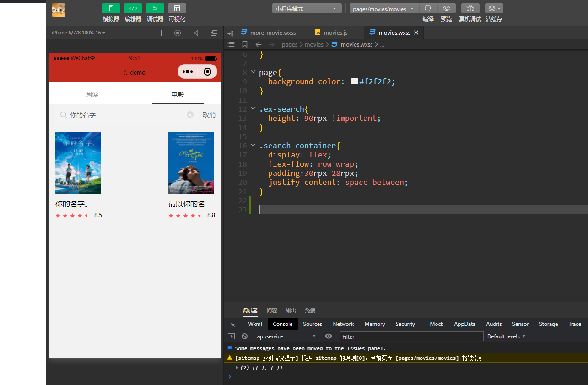Collapse the page{ rule fold arrow
This screenshot has width=588, height=385.
pos(253,72)
